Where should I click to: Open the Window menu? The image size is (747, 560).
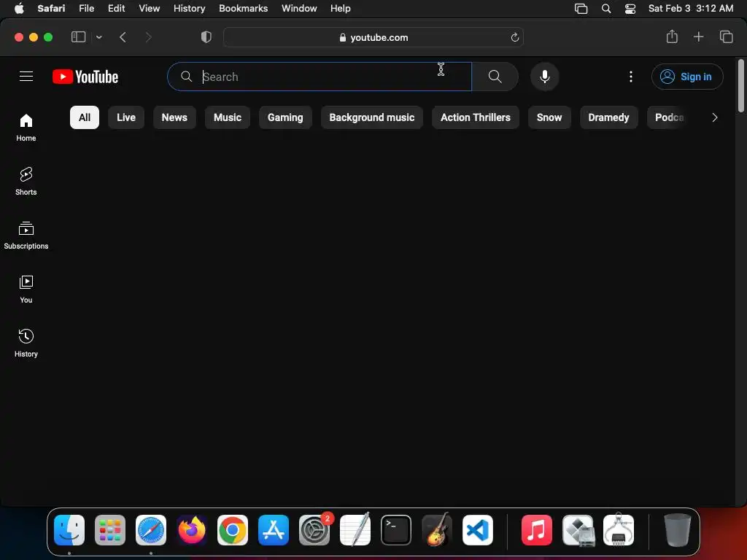coord(299,9)
